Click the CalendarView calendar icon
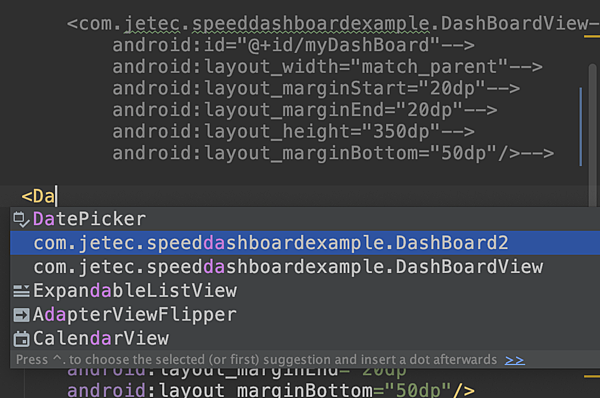 [21, 339]
